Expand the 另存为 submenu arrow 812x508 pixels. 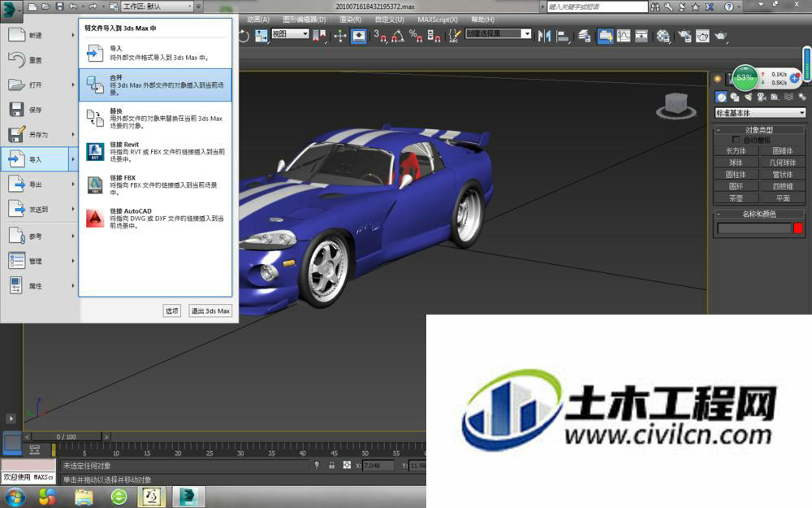point(73,135)
